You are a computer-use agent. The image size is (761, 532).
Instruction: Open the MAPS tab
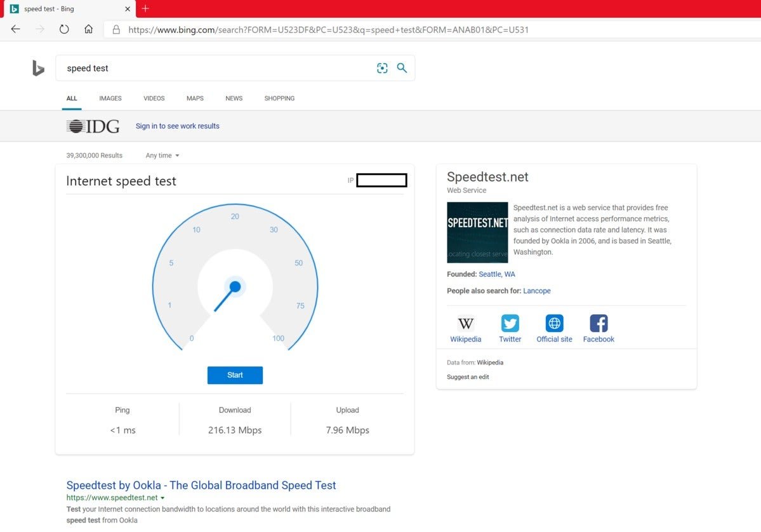pos(195,98)
